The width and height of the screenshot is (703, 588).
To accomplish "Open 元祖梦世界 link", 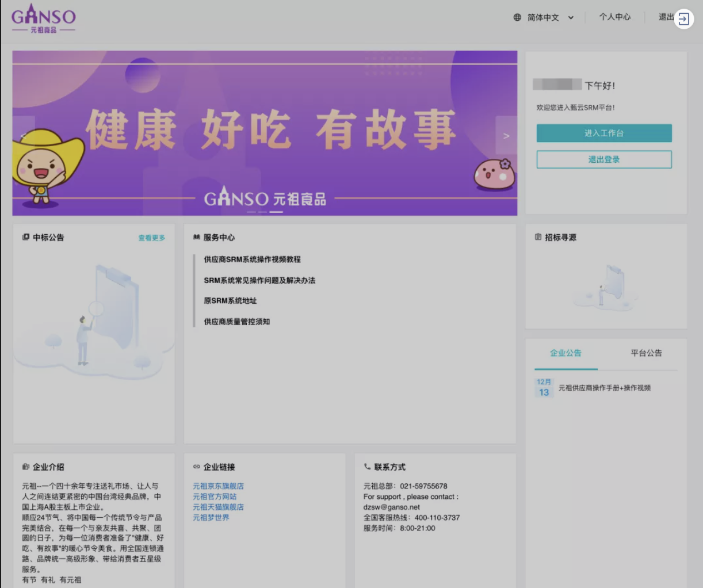I will click(x=211, y=517).
